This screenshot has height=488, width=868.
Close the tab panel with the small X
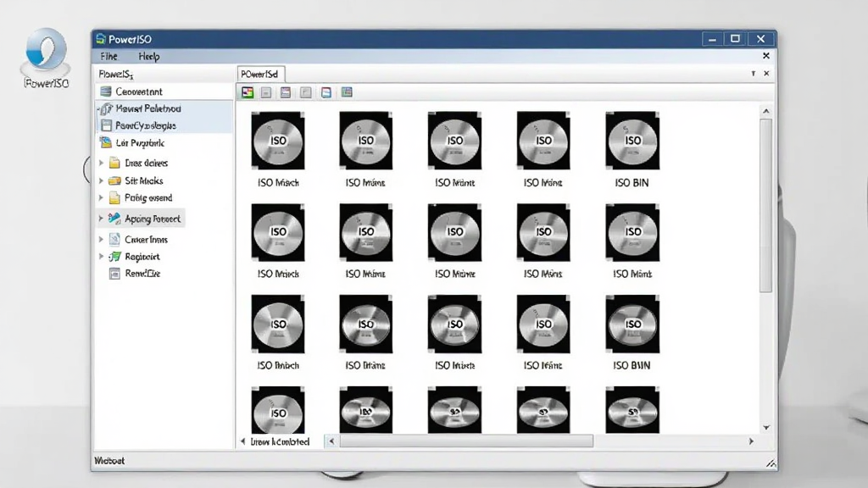(x=766, y=73)
